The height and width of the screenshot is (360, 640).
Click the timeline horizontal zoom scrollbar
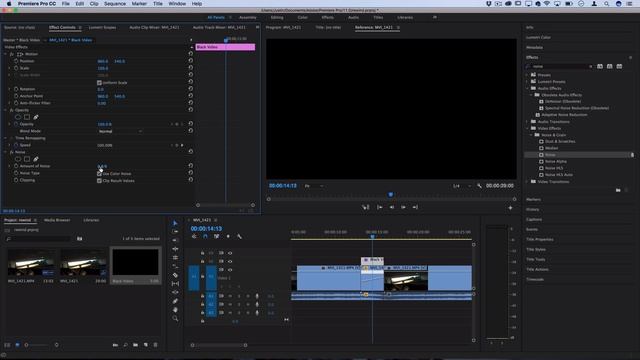(219, 345)
